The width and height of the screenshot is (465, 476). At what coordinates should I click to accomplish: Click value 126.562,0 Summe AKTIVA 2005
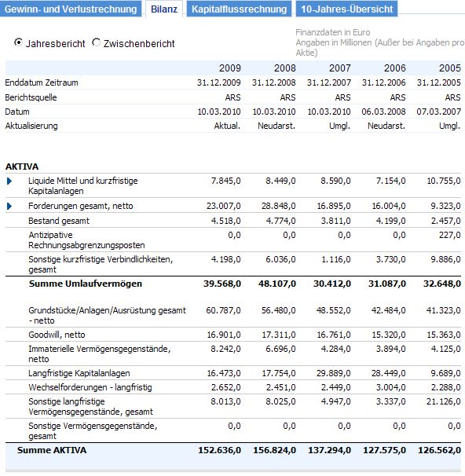tap(440, 450)
